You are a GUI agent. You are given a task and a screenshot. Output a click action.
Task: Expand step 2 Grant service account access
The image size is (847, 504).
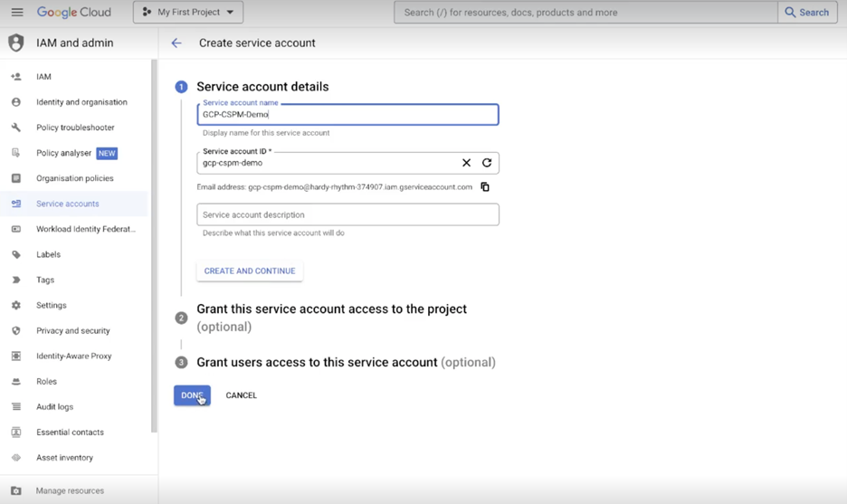[x=331, y=309]
